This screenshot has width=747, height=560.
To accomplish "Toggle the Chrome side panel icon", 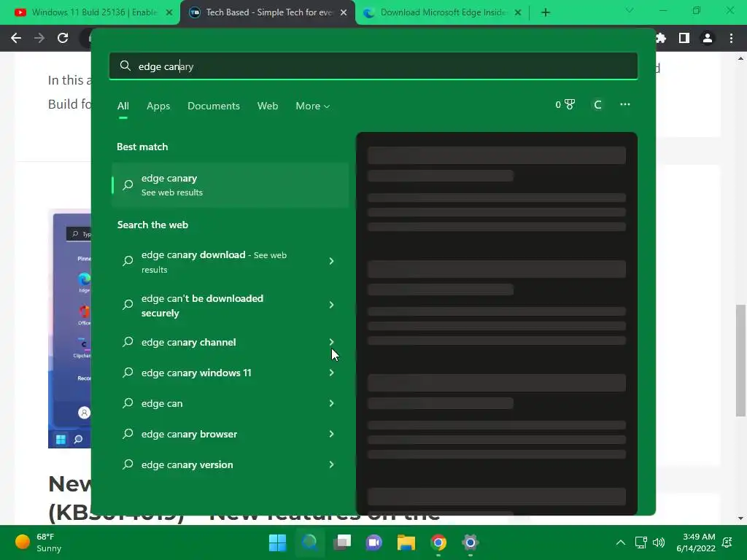I will coord(684,38).
